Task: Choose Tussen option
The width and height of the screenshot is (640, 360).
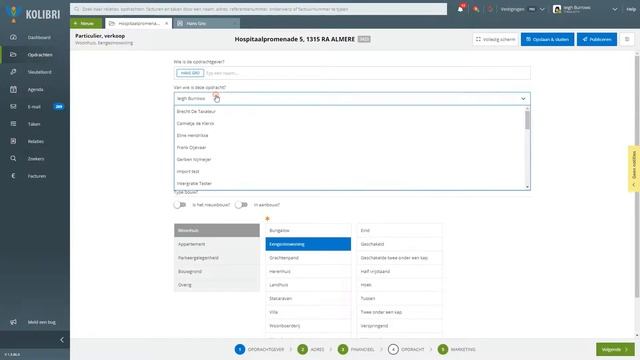Action: pyautogui.click(x=400, y=298)
